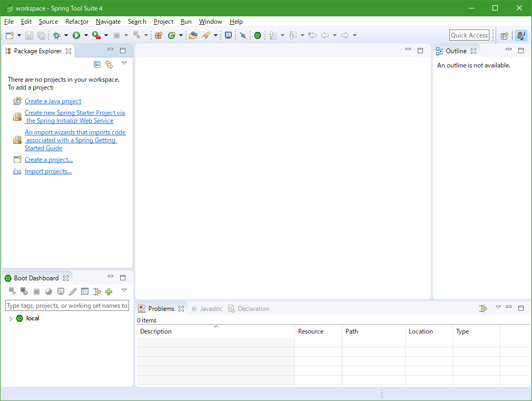Open the New wizard dropdown arrow
Viewport: 532px width, 401px height.
tap(19, 35)
